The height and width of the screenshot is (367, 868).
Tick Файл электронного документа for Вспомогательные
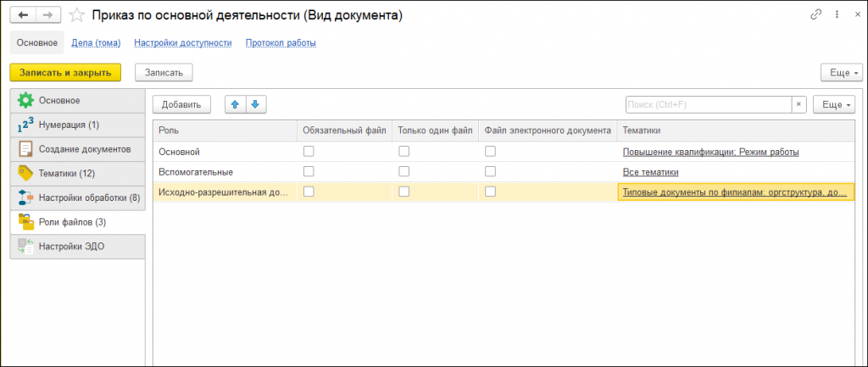490,171
